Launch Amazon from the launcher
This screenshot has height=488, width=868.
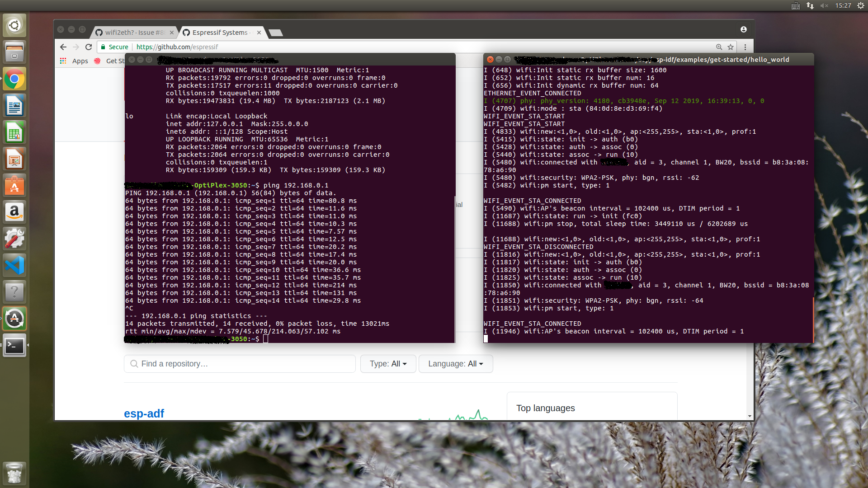pos(14,212)
